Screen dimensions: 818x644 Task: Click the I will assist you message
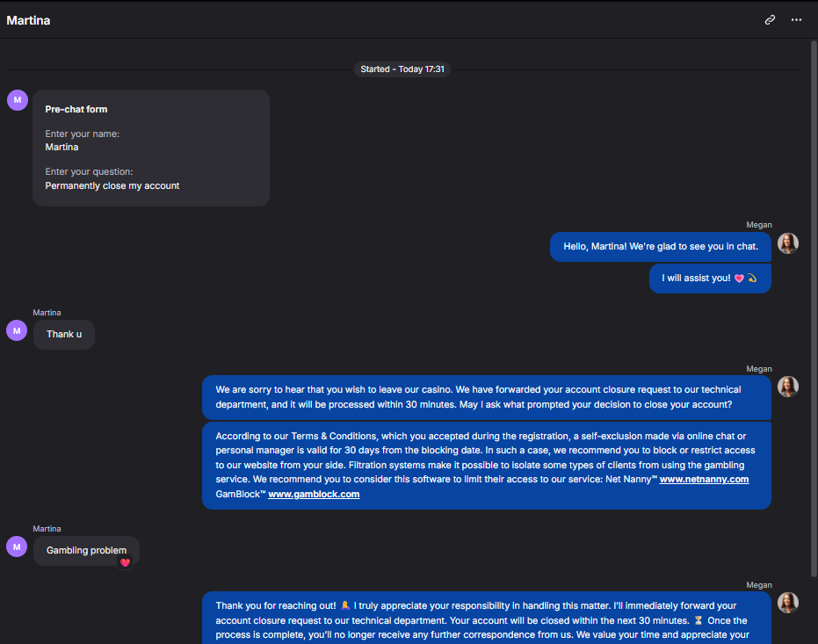pyautogui.click(x=710, y=279)
